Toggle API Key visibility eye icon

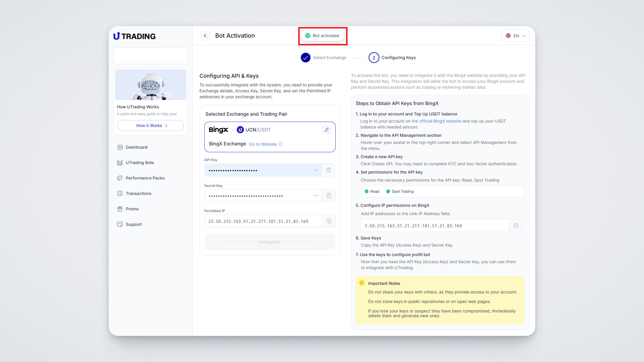click(x=316, y=170)
